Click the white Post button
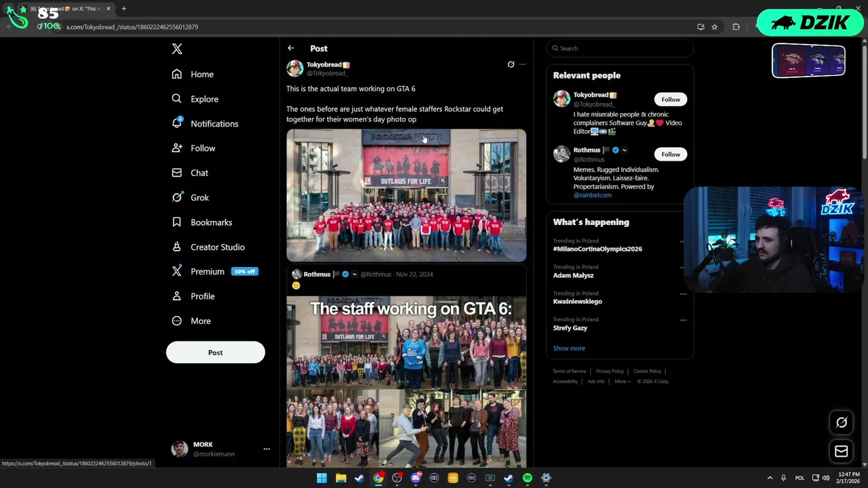 pyautogui.click(x=216, y=352)
